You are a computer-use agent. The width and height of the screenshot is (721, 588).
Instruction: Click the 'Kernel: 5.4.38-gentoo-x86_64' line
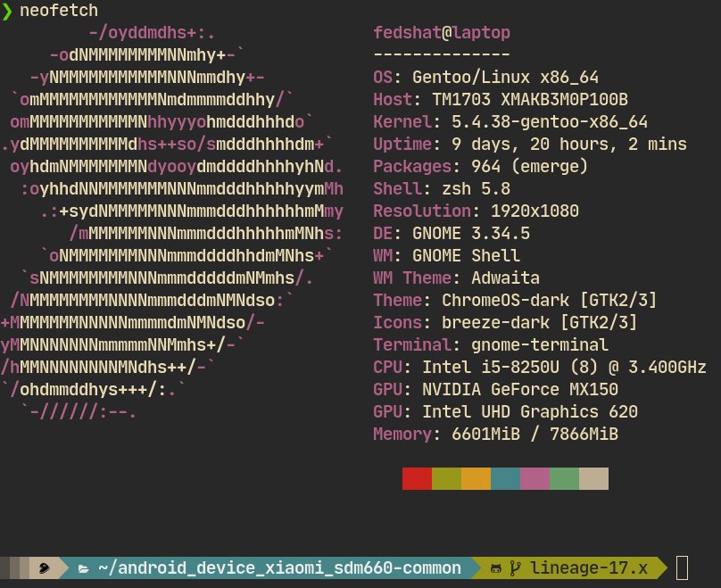coord(510,122)
